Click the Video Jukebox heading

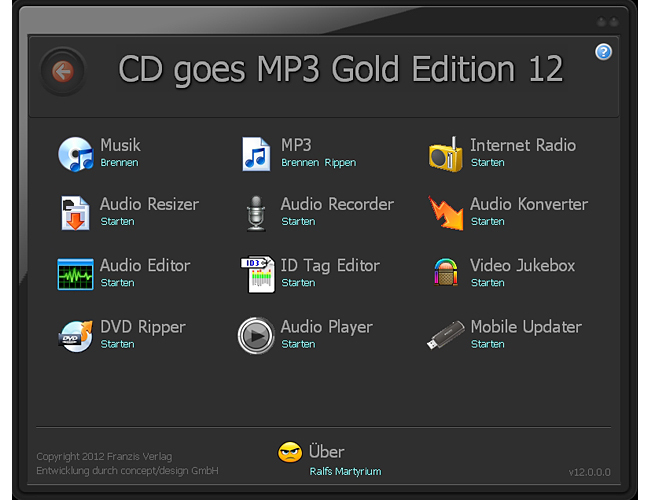click(x=522, y=265)
